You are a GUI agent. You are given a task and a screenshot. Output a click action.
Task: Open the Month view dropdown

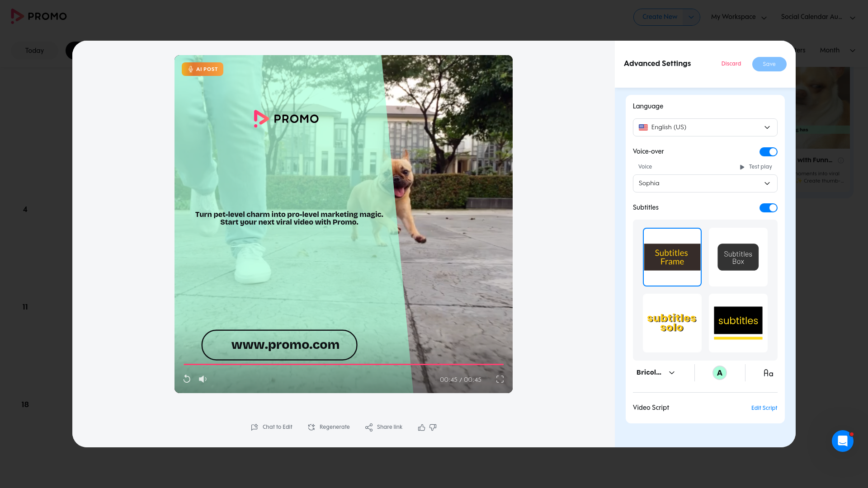(837, 50)
